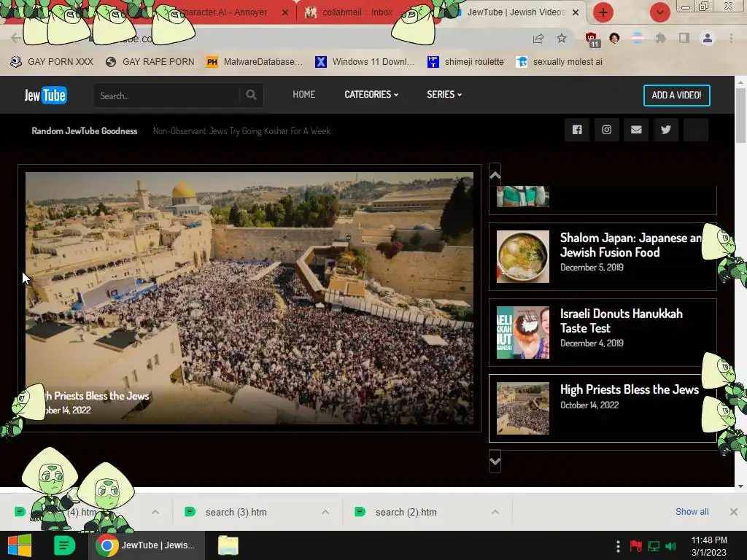Open Windows Start button
The image size is (747, 560).
point(20,545)
